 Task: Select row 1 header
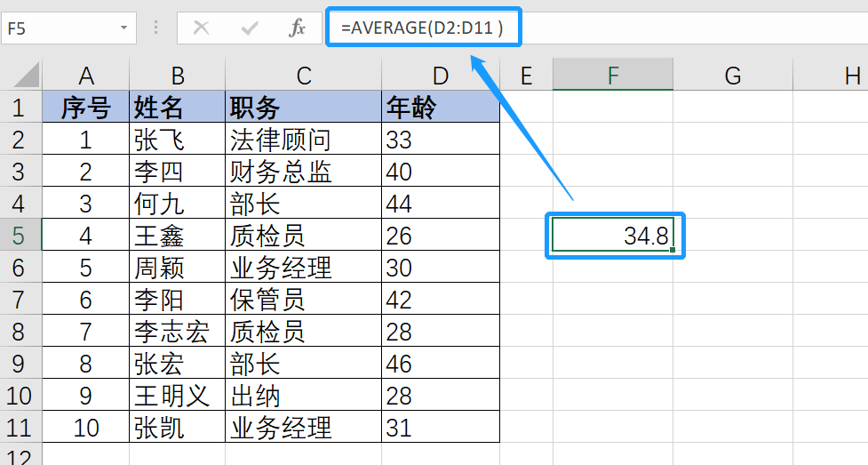20,107
